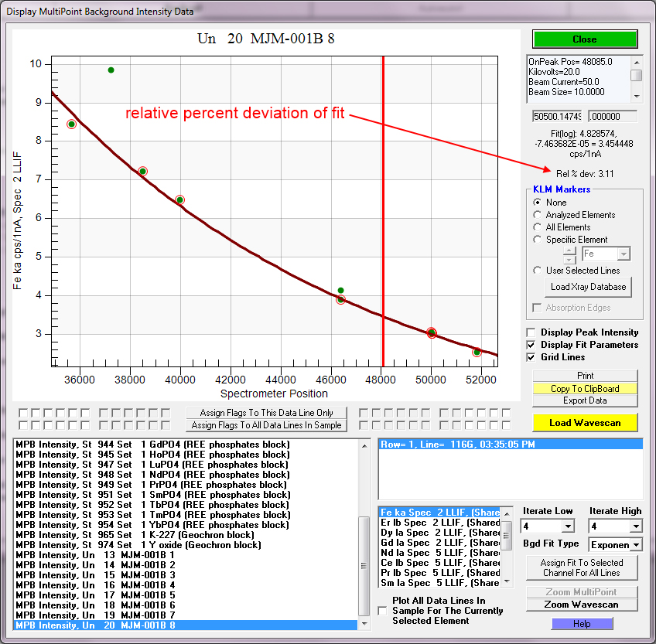Click Load Xray Database button

(x=587, y=287)
